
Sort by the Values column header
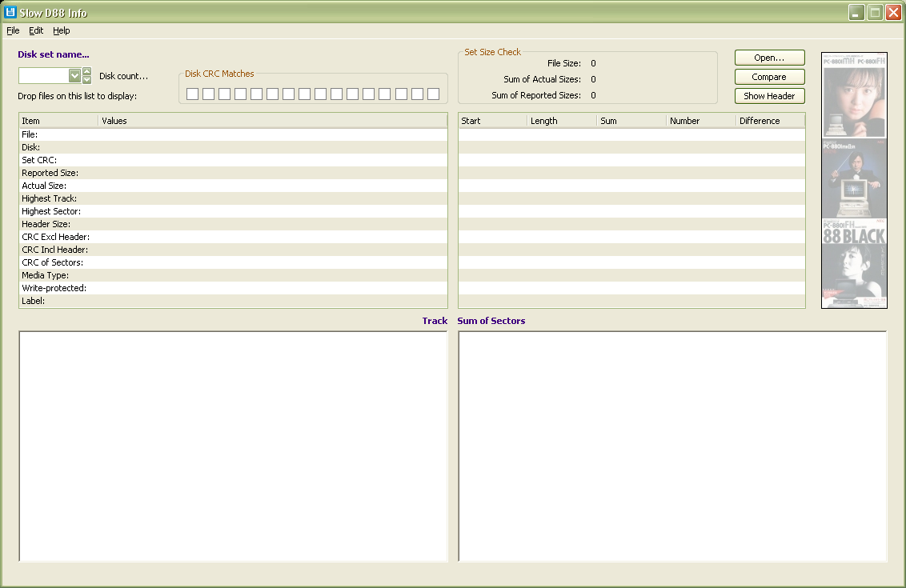[x=272, y=121]
